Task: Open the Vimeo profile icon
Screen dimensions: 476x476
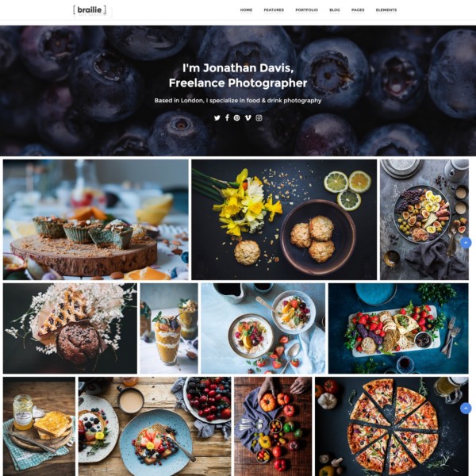Action: (248, 117)
